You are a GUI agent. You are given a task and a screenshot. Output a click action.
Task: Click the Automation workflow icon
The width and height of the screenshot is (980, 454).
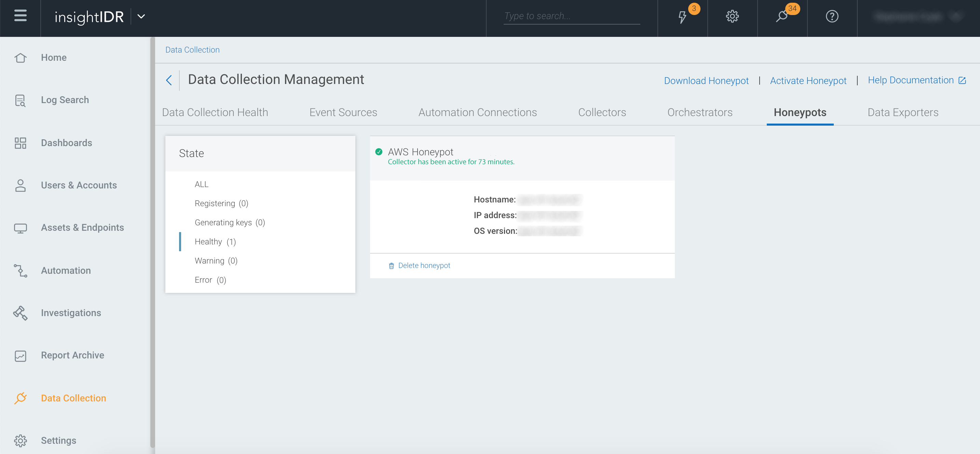click(x=20, y=270)
